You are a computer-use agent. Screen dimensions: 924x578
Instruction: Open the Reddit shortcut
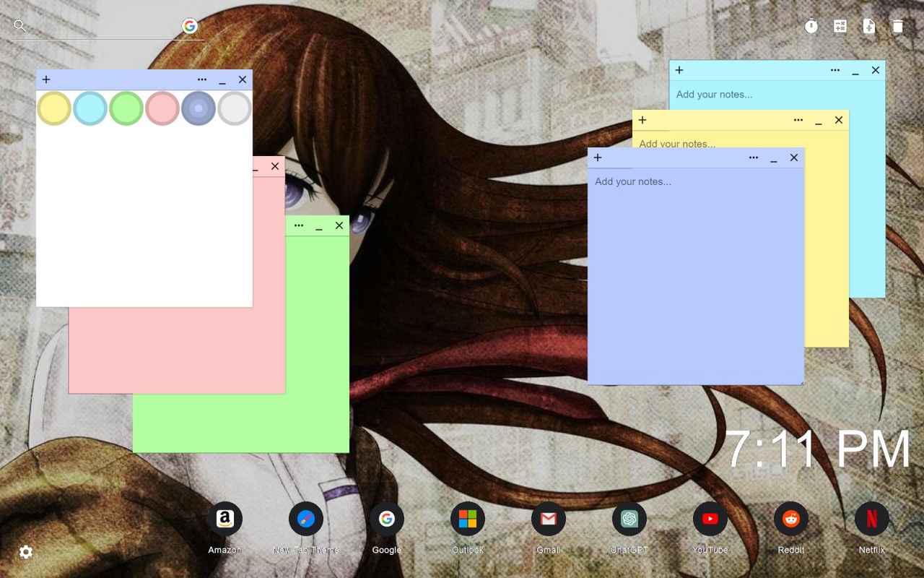tap(791, 519)
